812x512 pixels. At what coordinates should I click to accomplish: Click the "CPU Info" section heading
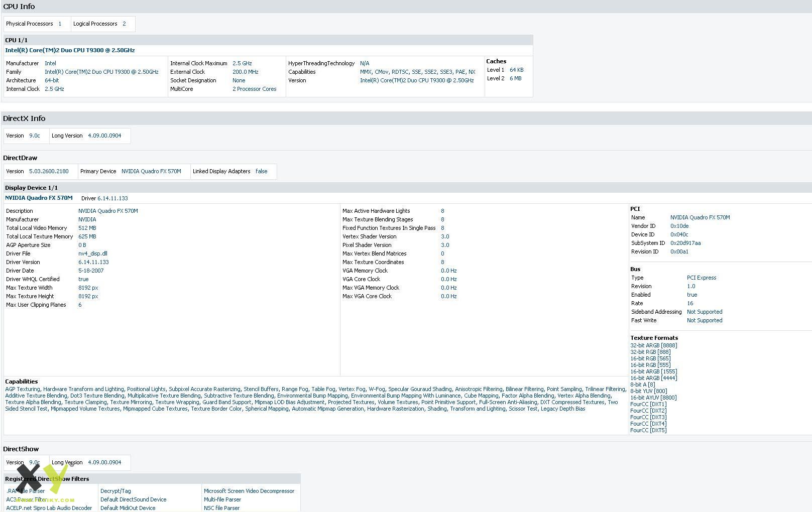point(19,7)
